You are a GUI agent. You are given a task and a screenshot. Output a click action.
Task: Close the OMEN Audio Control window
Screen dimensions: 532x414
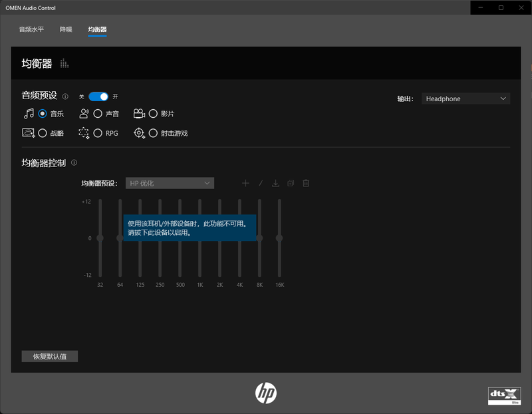[x=521, y=7]
